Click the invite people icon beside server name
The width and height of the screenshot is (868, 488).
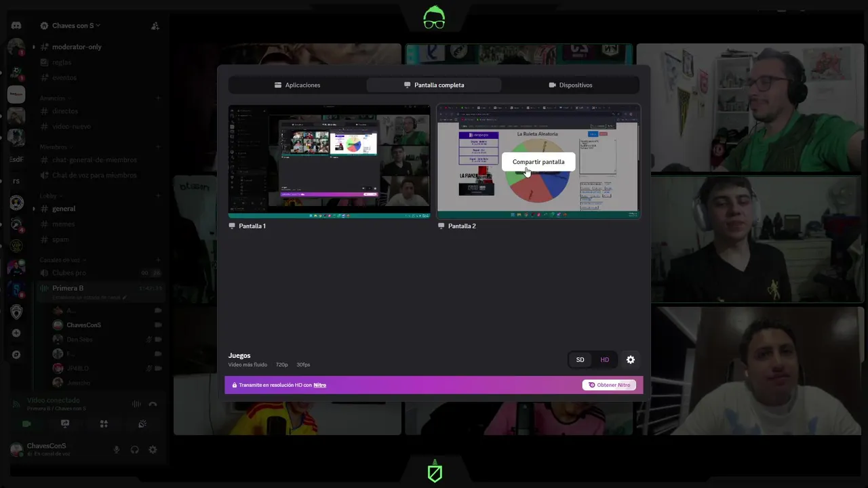coord(155,26)
